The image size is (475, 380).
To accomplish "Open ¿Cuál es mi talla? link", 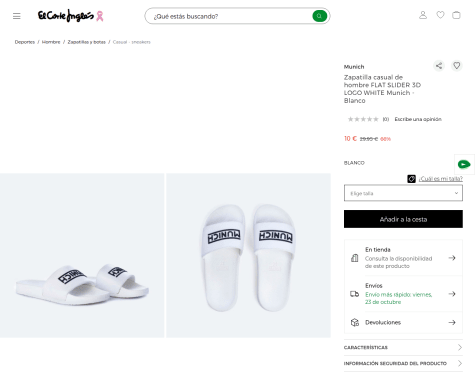I will click(441, 179).
